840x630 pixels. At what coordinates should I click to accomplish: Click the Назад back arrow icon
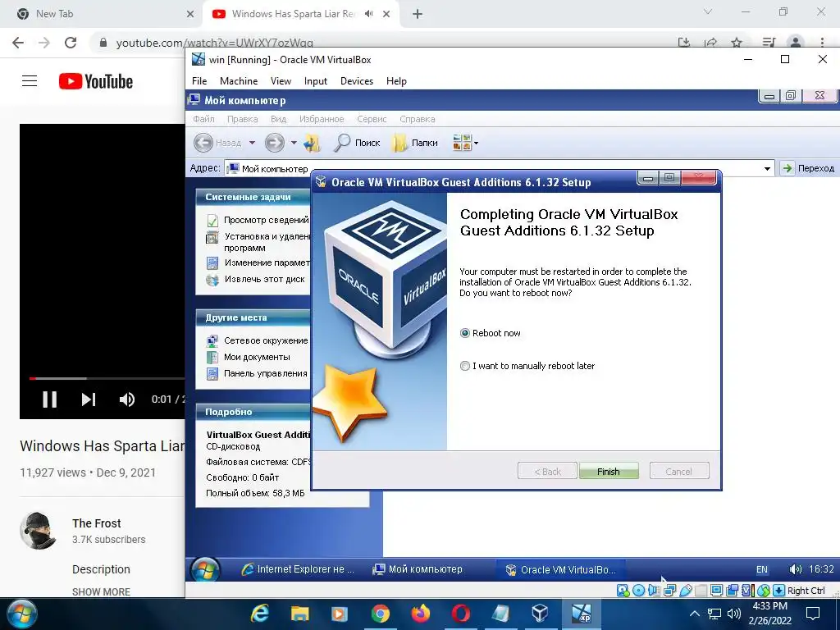[203, 143]
